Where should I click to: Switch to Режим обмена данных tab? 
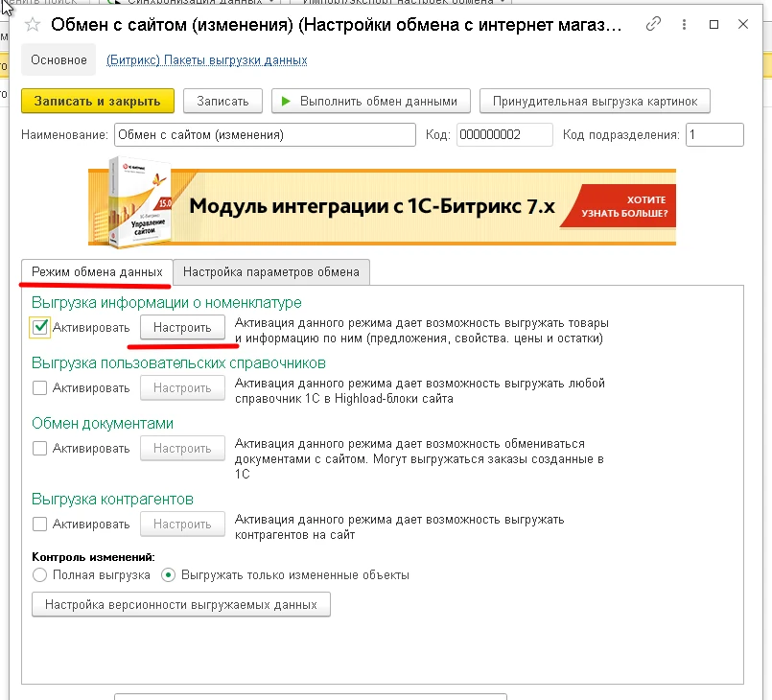point(97,272)
